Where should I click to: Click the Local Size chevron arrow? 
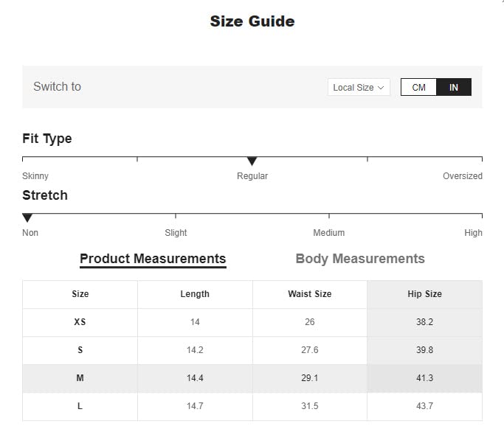(x=381, y=87)
